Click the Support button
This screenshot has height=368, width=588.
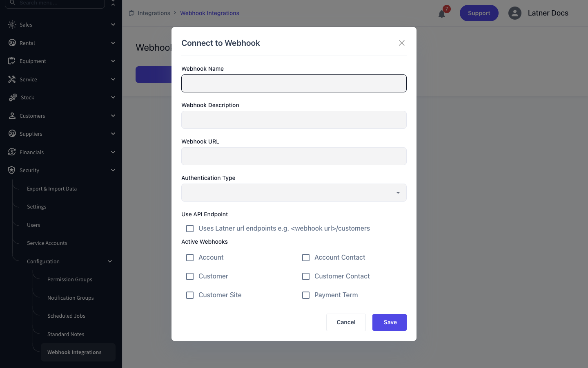click(479, 13)
